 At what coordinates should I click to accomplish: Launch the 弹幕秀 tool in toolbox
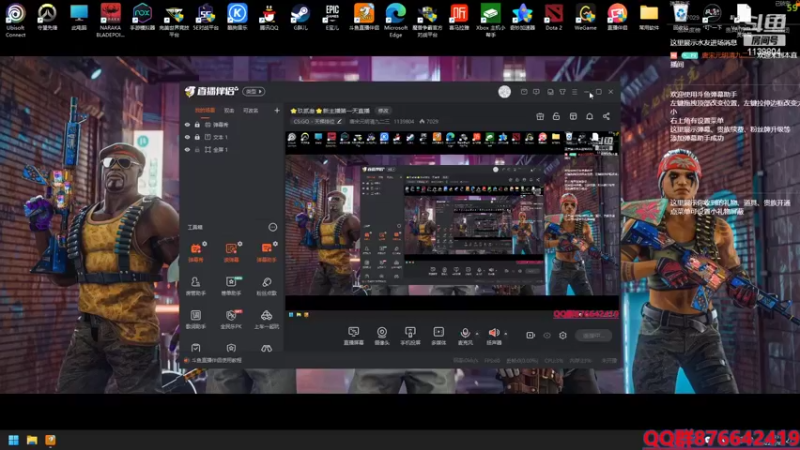tap(196, 253)
